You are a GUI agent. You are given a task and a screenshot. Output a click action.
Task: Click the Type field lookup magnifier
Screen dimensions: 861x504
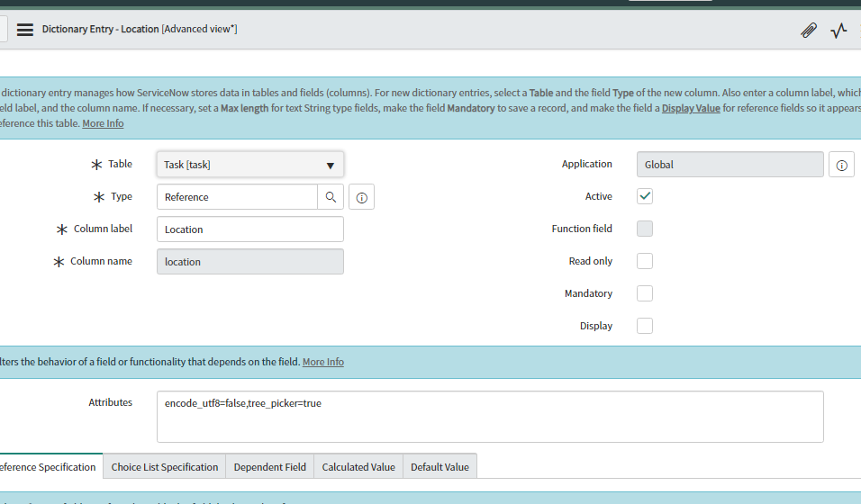(331, 197)
